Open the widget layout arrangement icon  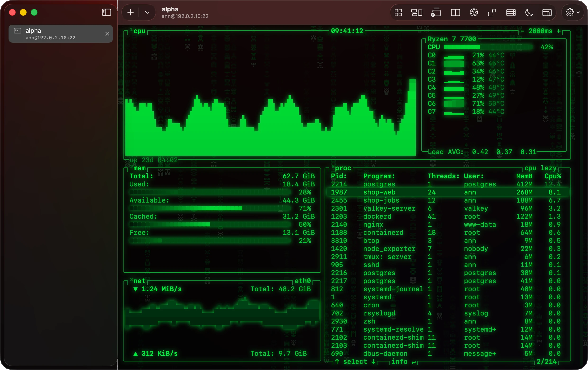pos(417,13)
